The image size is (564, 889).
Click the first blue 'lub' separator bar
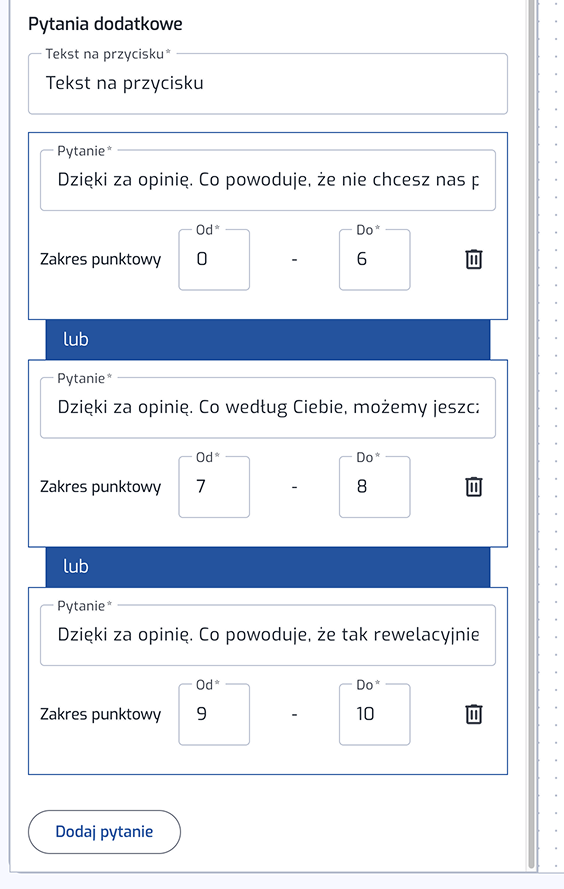(268, 339)
